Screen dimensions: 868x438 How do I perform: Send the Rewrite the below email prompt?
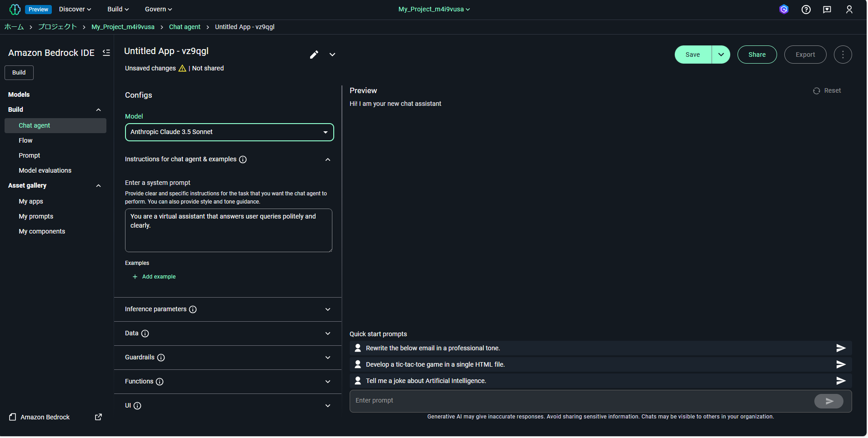(x=841, y=348)
